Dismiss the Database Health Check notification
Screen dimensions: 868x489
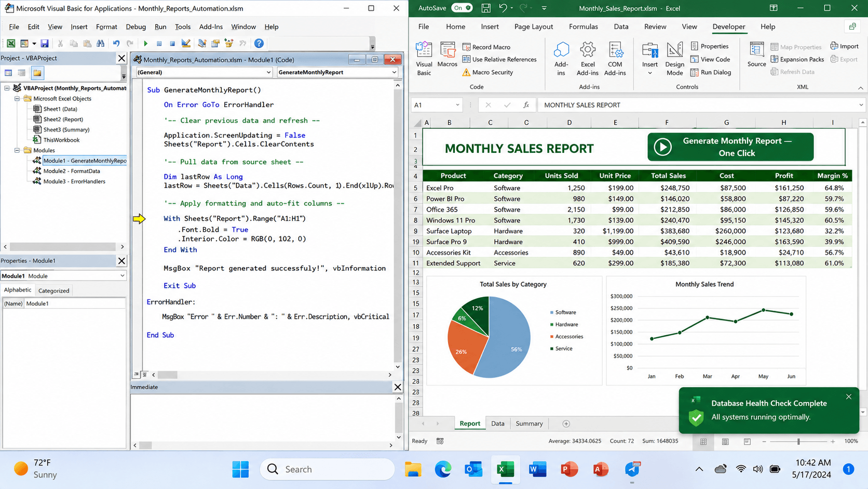click(849, 397)
